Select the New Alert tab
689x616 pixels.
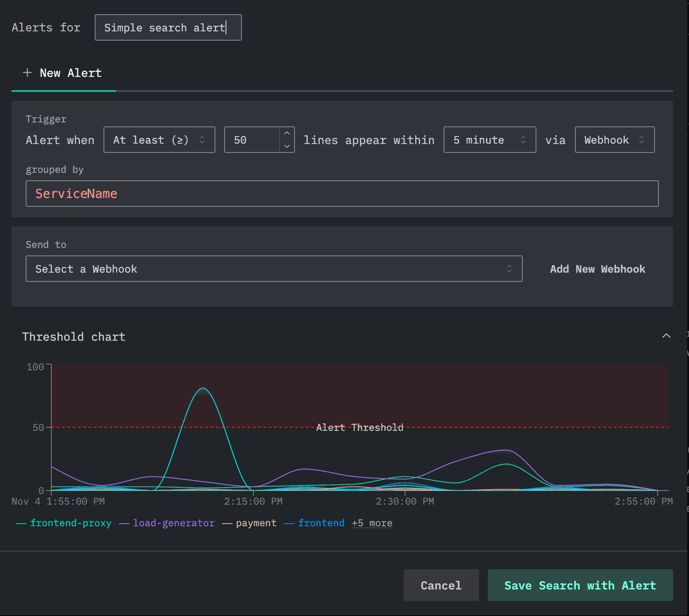(x=64, y=73)
